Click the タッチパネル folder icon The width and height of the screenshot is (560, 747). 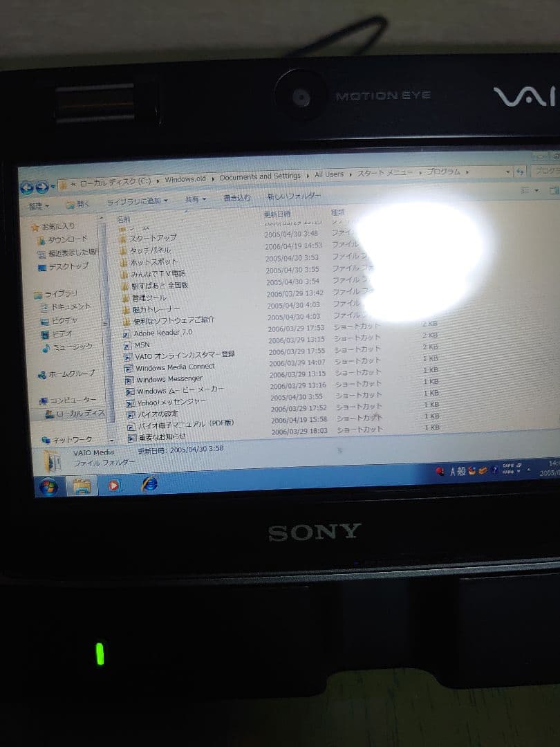coord(123,250)
